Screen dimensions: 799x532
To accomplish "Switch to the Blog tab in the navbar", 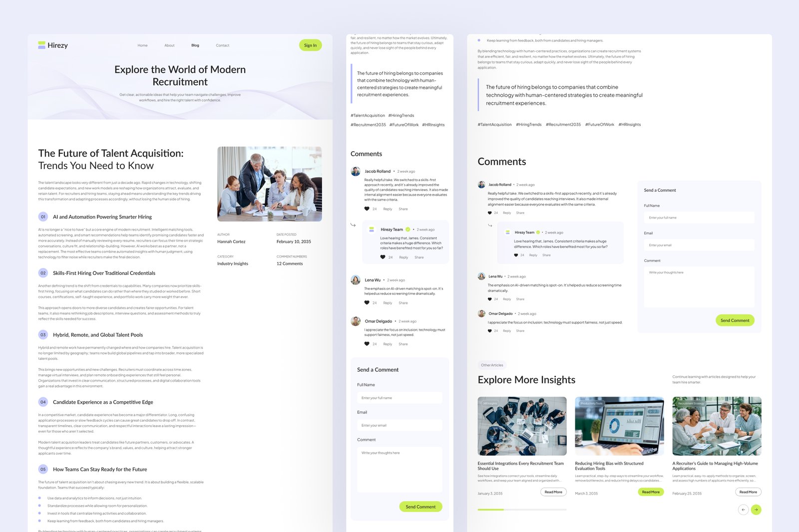I will (195, 45).
